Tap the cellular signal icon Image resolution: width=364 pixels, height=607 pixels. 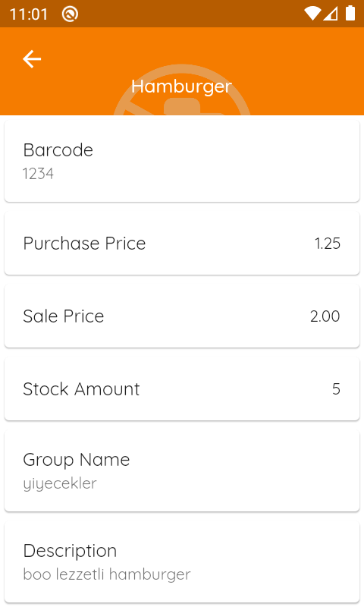pyautogui.click(x=331, y=14)
